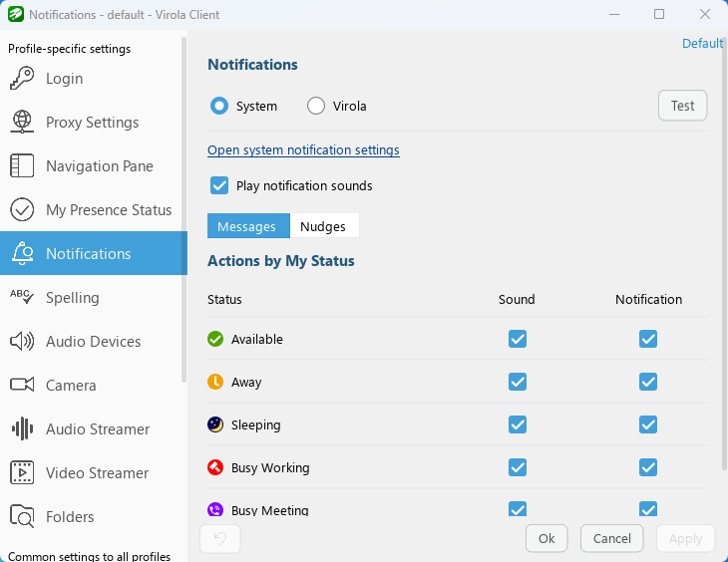Image resolution: width=728 pixels, height=562 pixels.
Task: Toggle Play notification sounds checkbox
Action: (219, 185)
